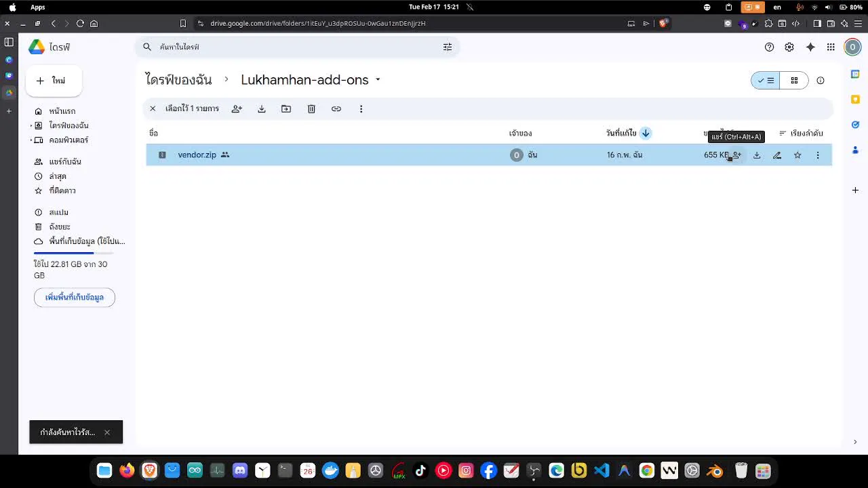This screenshot has width=868, height=488.
Task: Open Google apps grid
Action: coord(831,47)
